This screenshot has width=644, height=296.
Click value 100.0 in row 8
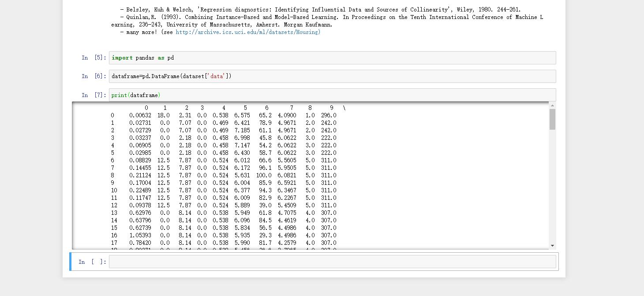click(264, 176)
